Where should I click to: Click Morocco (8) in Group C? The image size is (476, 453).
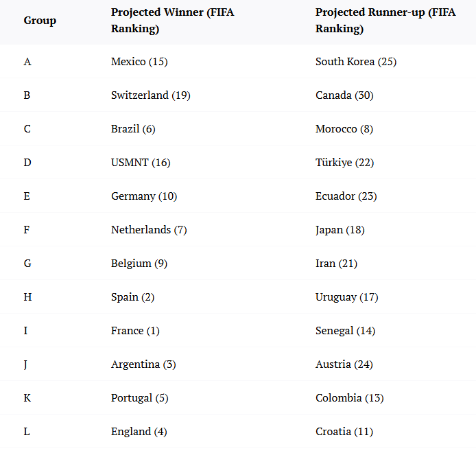[x=344, y=129]
